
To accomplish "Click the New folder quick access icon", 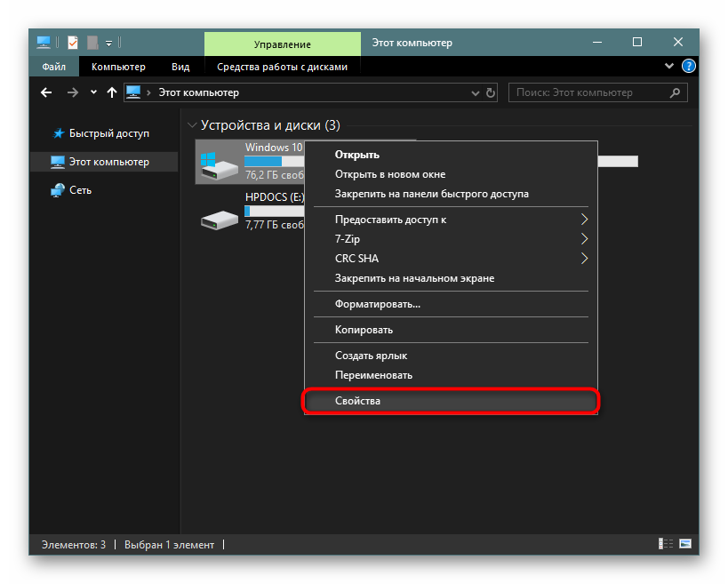I will pyautogui.click(x=92, y=43).
